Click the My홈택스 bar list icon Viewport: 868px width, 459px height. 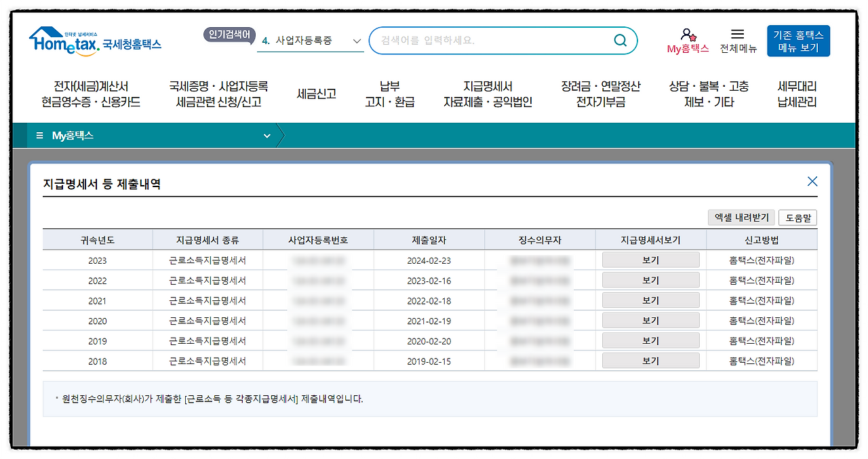(39, 136)
